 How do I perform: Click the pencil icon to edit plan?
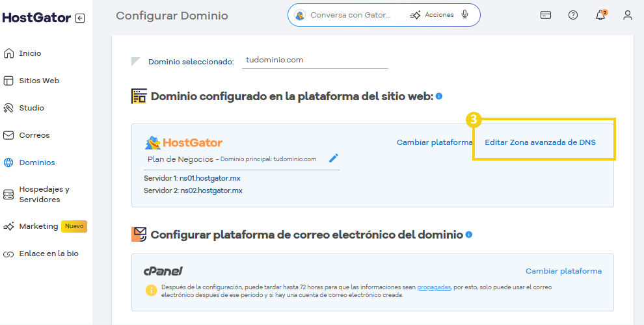click(334, 158)
